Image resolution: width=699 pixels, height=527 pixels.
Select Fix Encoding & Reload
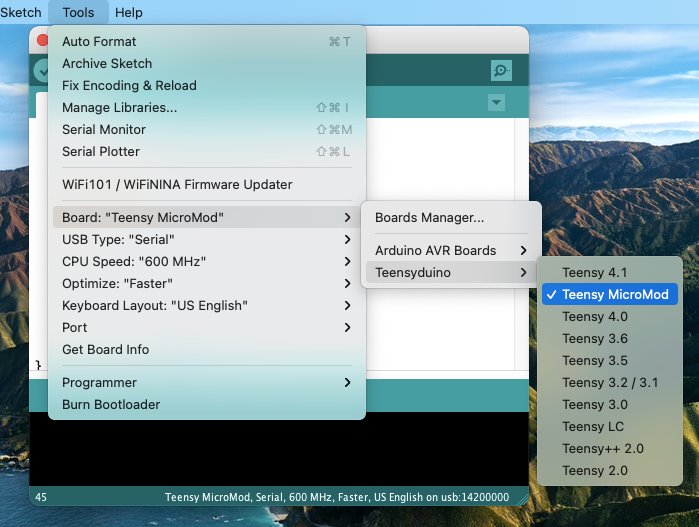(207, 85)
